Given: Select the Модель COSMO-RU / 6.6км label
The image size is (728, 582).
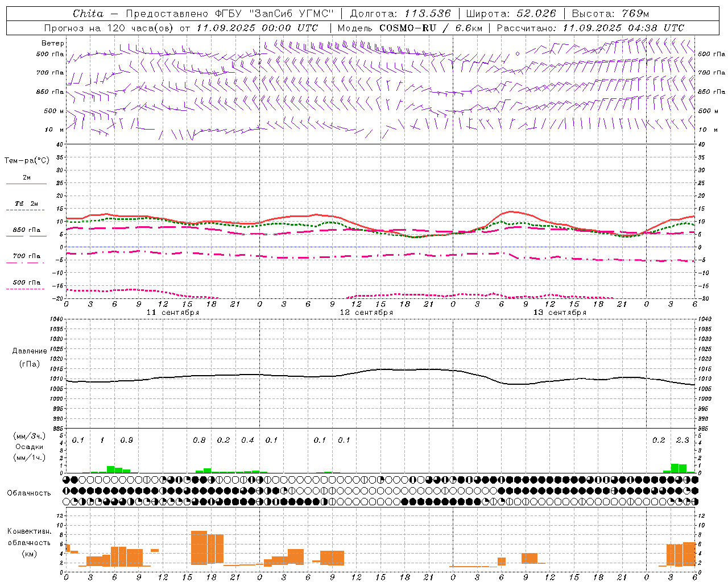Looking at the screenshot, I should (x=410, y=28).
